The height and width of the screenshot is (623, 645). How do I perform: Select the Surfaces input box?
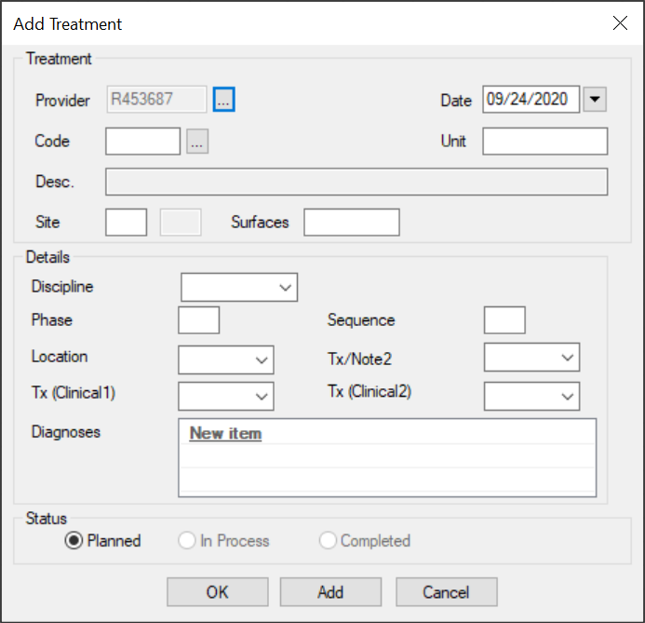coord(351,222)
